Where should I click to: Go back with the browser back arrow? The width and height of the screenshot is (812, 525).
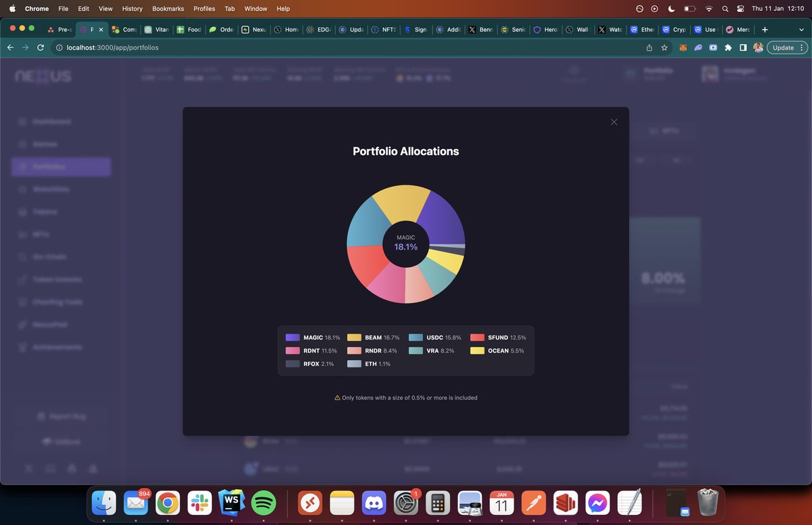coord(10,48)
